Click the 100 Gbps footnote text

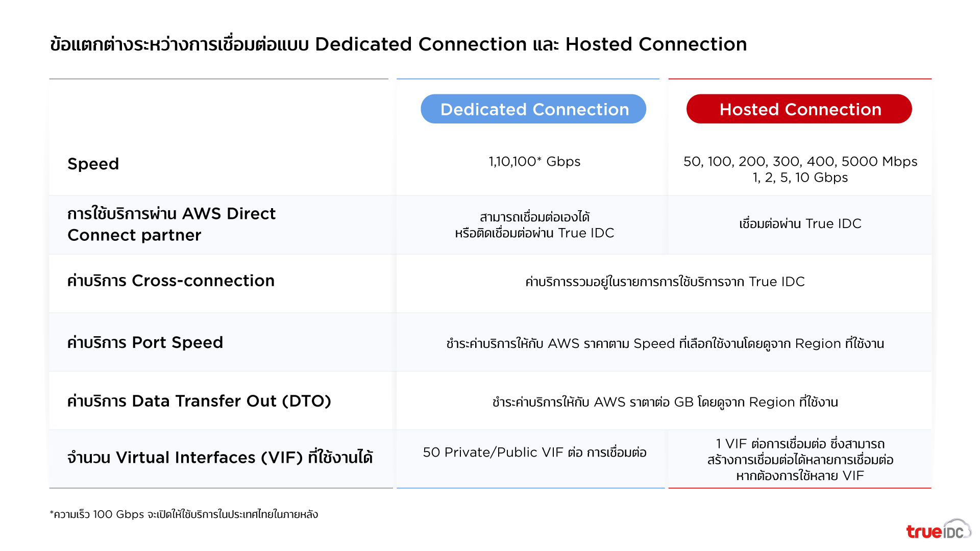point(184,514)
